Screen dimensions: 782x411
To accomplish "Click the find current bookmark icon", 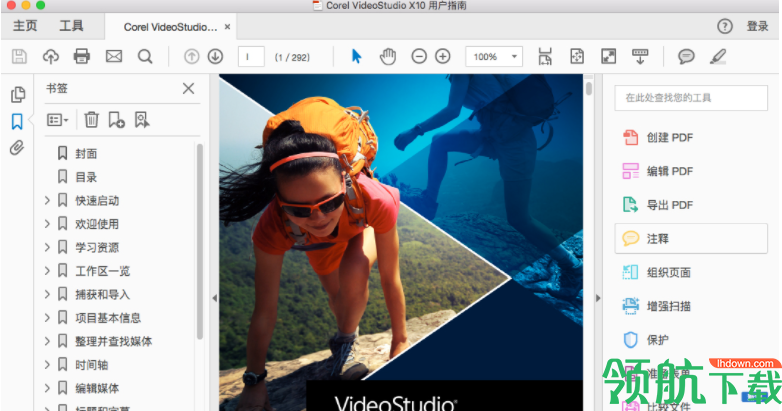I will point(142,120).
